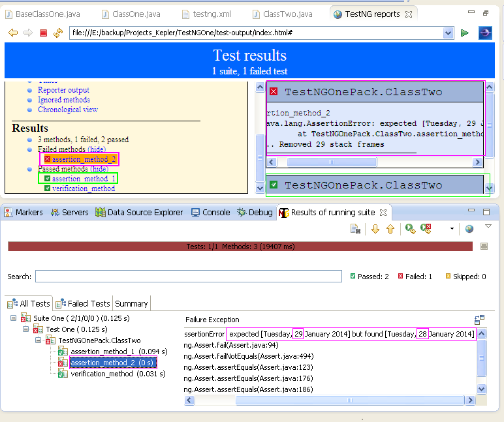Image resolution: width=504 pixels, height=422 pixels.
Task: Open the Chronological view link
Action: pos(68,110)
